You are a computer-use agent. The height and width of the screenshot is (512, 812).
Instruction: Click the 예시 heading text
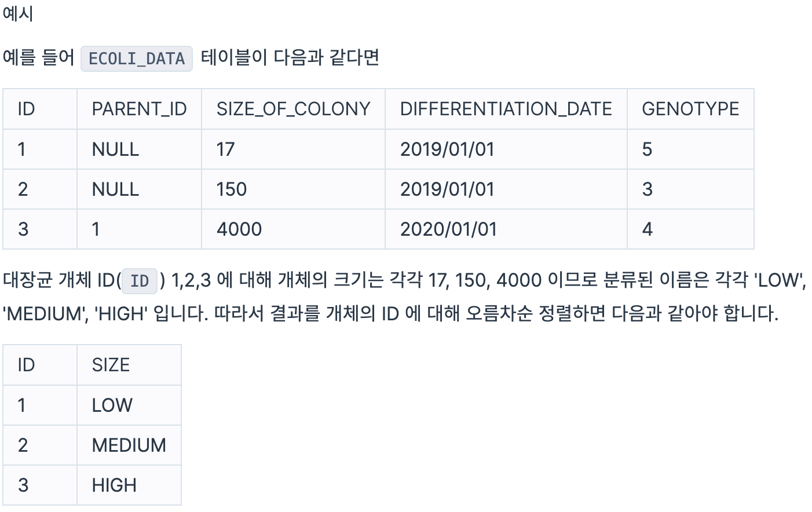coord(18,13)
